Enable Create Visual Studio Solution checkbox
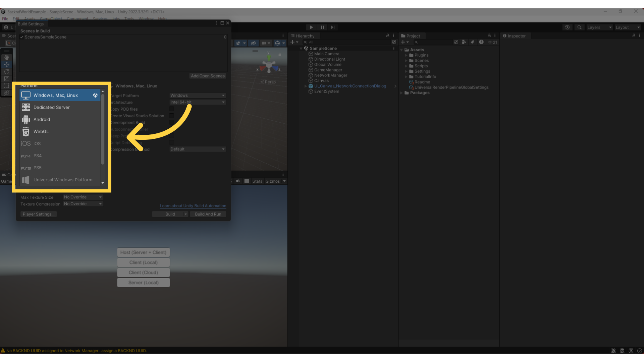Screen dimensions: 644x362 (172, 116)
